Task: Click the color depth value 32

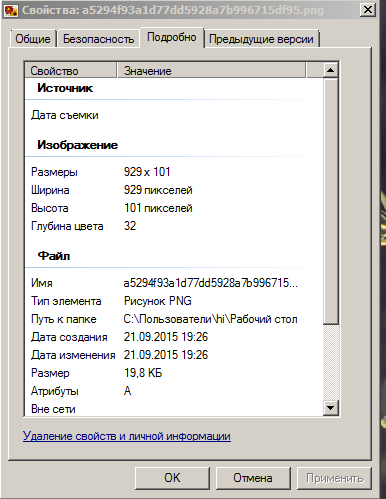Action: click(130, 226)
